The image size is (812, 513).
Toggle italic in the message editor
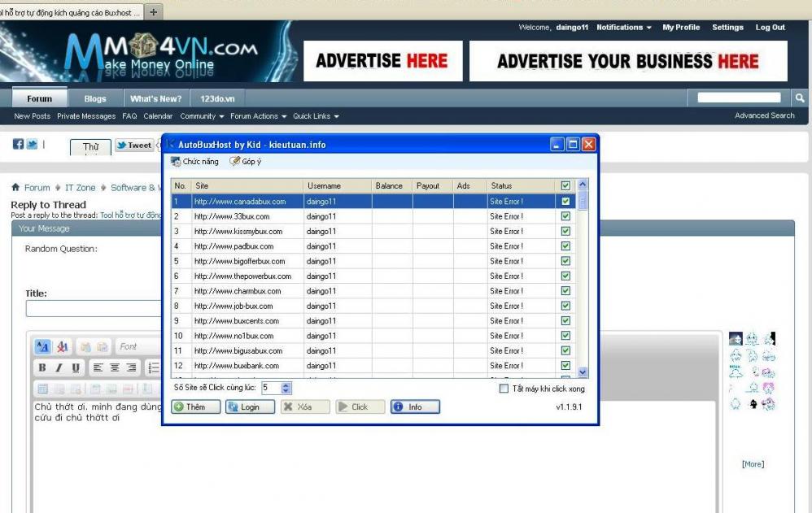[59, 367]
